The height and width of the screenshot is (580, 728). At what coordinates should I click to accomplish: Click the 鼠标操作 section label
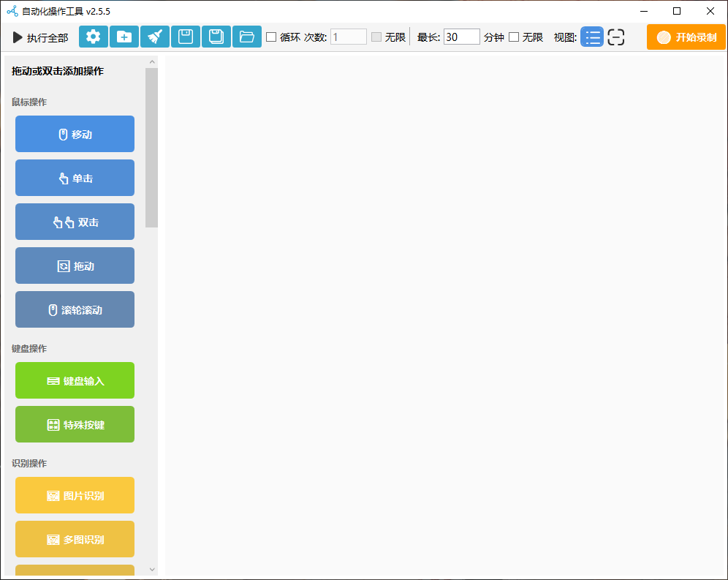tap(29, 102)
